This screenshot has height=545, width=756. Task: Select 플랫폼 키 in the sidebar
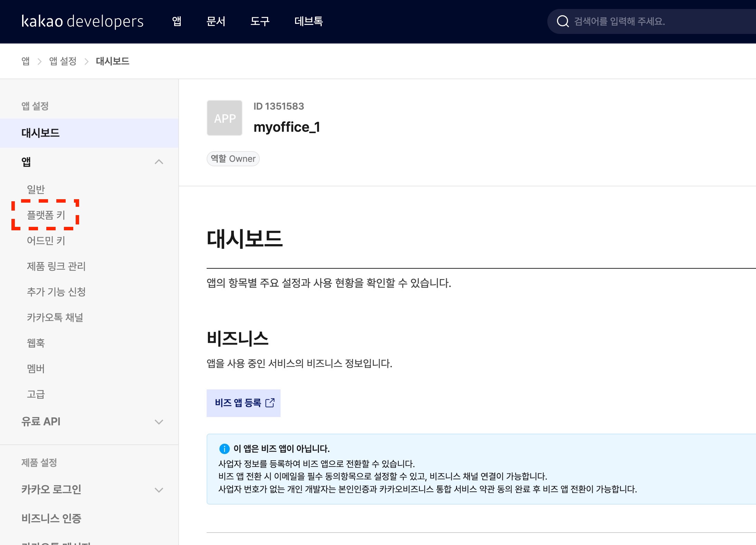pyautogui.click(x=46, y=215)
